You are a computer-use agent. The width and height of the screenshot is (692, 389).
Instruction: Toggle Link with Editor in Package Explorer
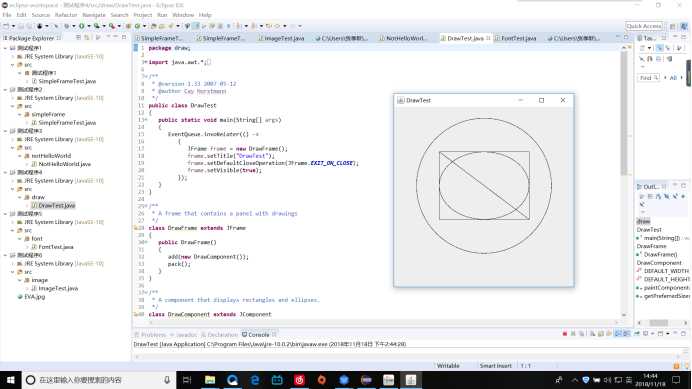click(86, 38)
